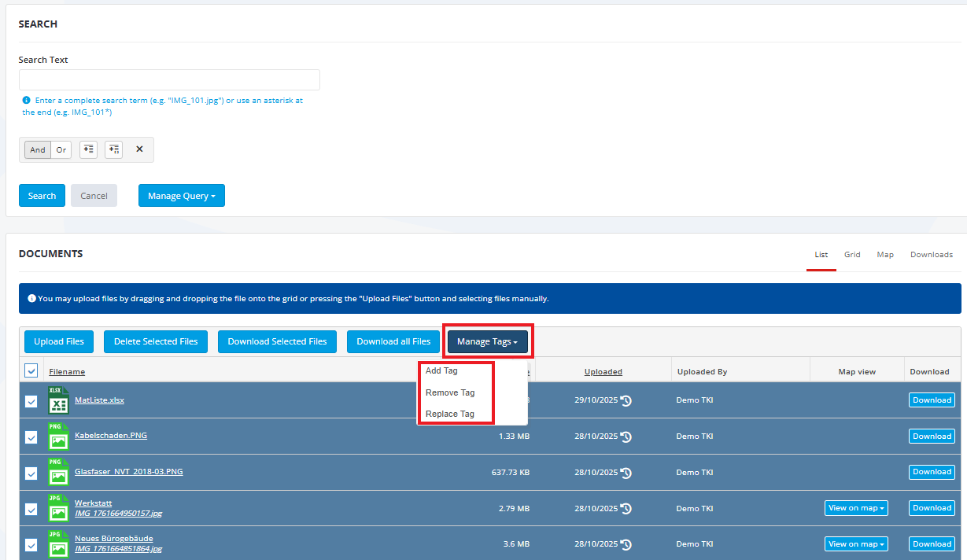Click the Upload Files button
This screenshot has width=967, height=560.
pyautogui.click(x=59, y=341)
